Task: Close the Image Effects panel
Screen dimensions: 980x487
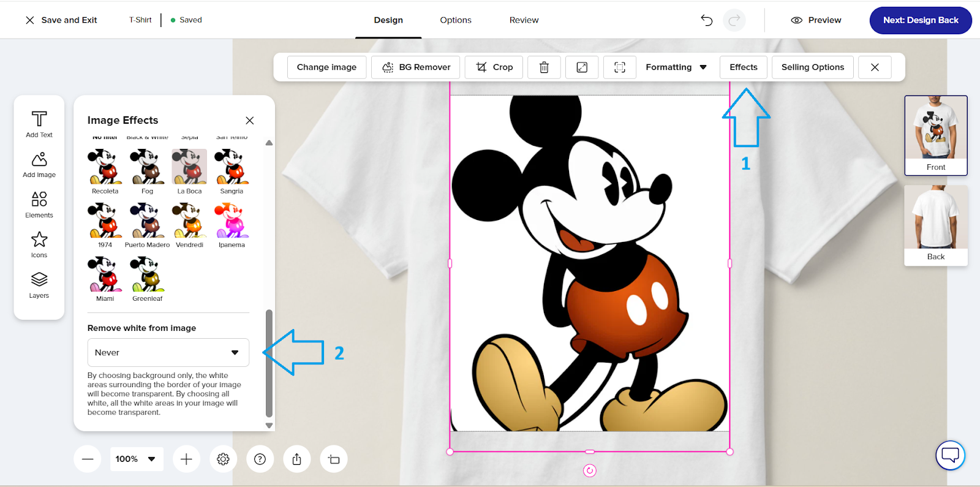Action: click(250, 121)
